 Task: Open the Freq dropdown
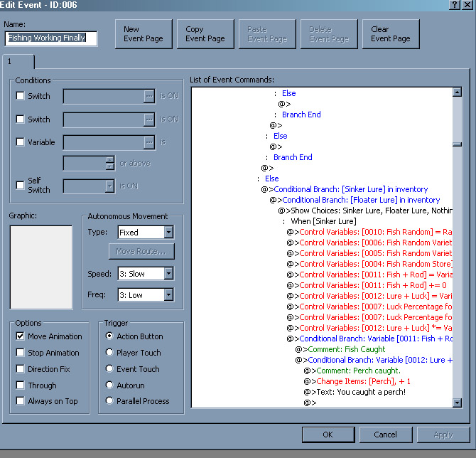pos(168,294)
